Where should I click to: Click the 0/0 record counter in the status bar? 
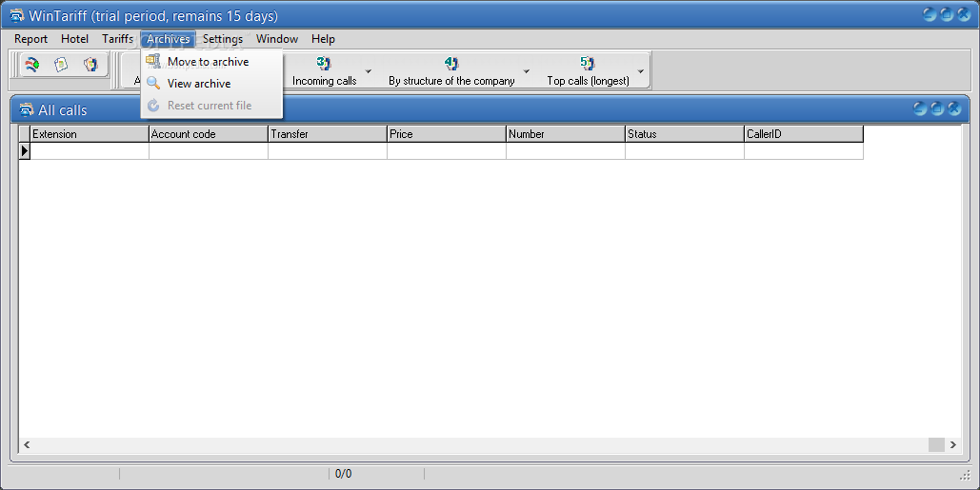343,474
